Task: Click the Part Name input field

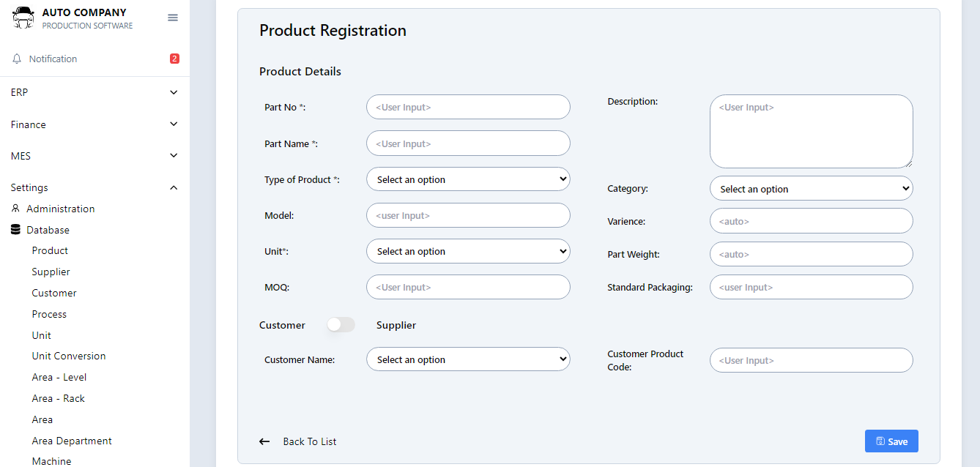Action: click(468, 143)
